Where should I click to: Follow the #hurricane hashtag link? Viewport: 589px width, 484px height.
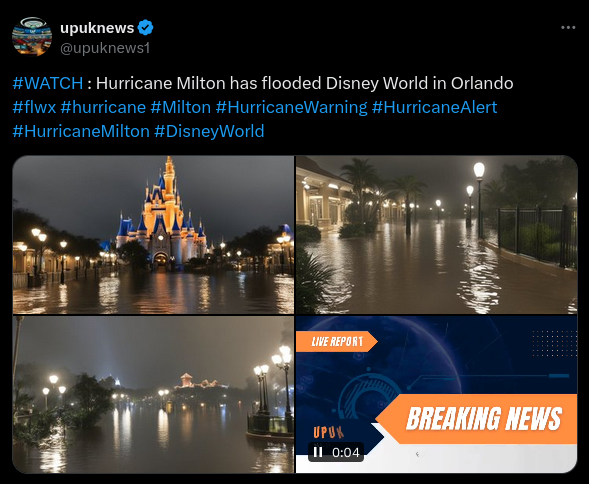[103, 107]
